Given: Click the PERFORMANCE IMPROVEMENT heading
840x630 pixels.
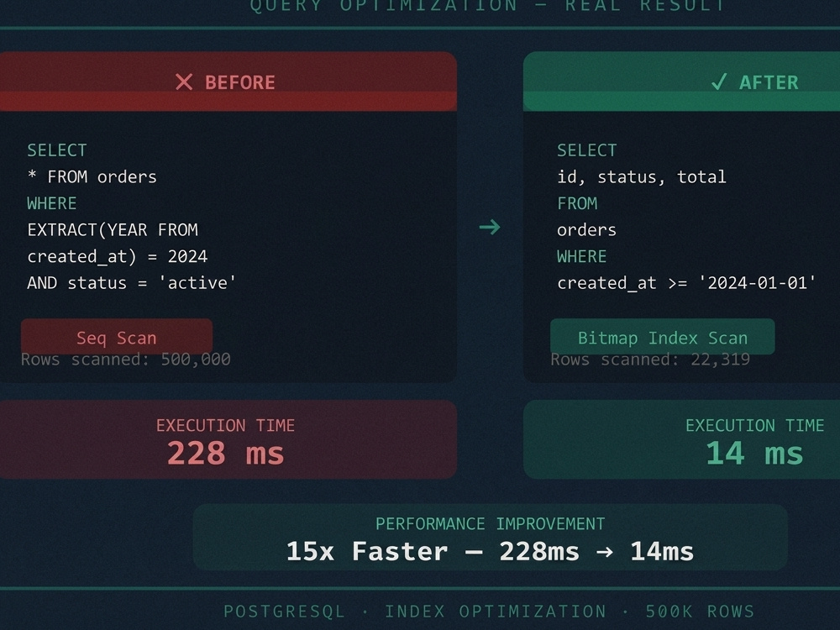Looking at the screenshot, I should (x=491, y=523).
